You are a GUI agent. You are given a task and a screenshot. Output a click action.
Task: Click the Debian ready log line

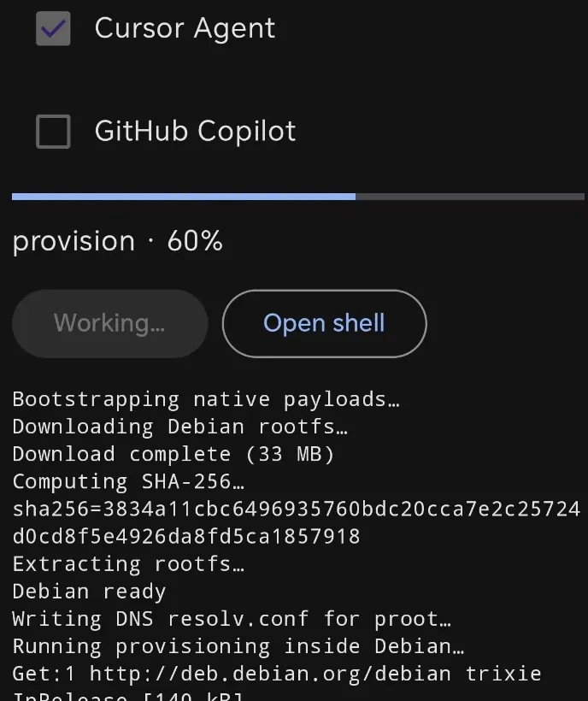coord(90,592)
